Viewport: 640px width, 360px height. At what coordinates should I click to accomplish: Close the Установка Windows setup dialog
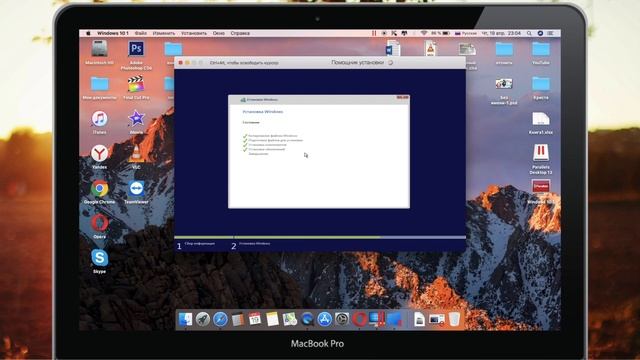402,98
